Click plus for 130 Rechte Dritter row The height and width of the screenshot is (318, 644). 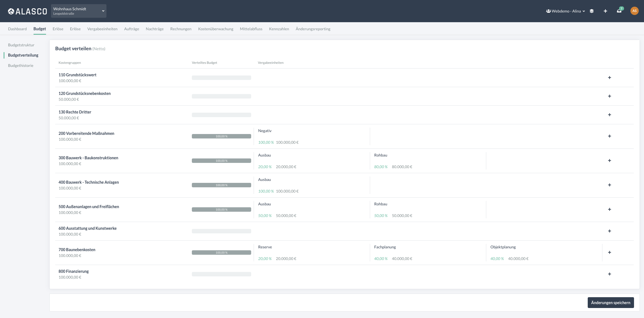(609, 115)
